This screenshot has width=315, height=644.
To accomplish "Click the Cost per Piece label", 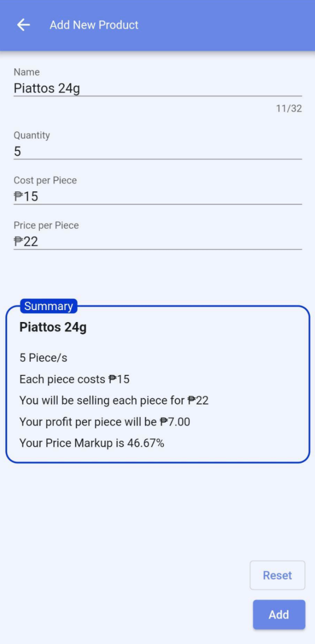I will (45, 180).
